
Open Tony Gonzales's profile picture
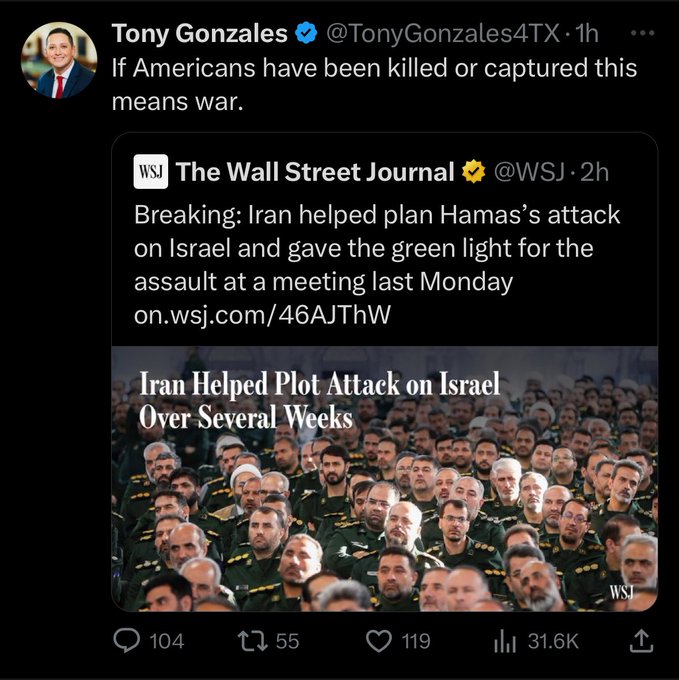[x=59, y=60]
